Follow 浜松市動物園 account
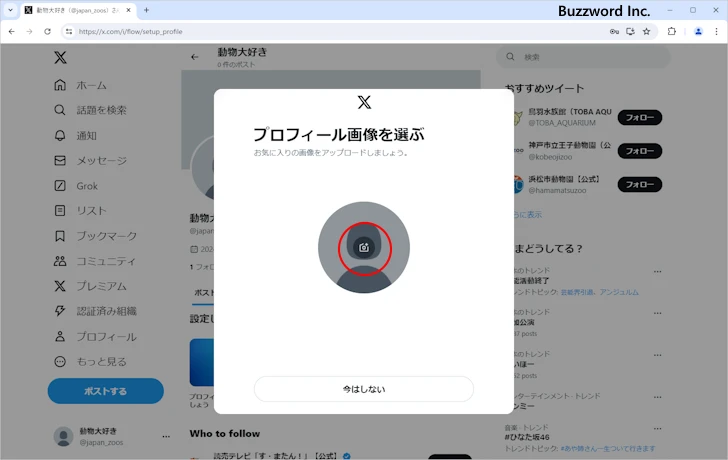The width and height of the screenshot is (728, 460). [640, 184]
